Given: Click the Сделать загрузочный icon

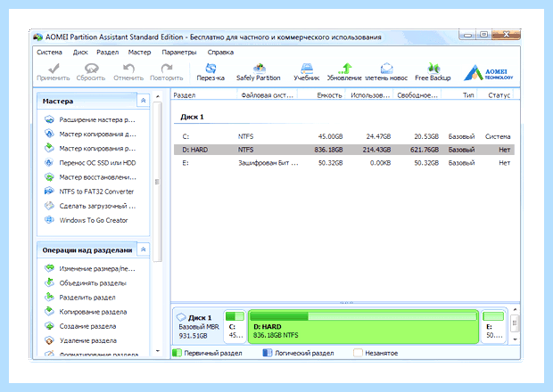Looking at the screenshot, I should 49,206.
